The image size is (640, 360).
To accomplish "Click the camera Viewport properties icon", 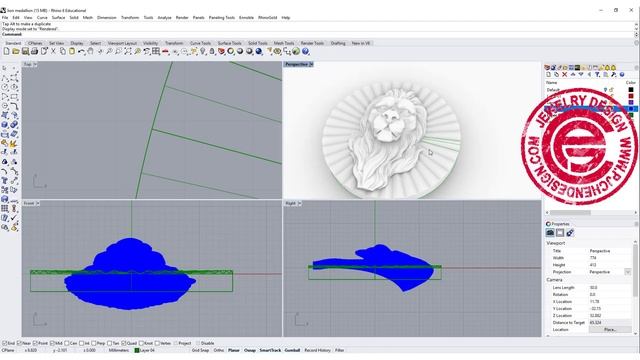I will pos(550,233).
